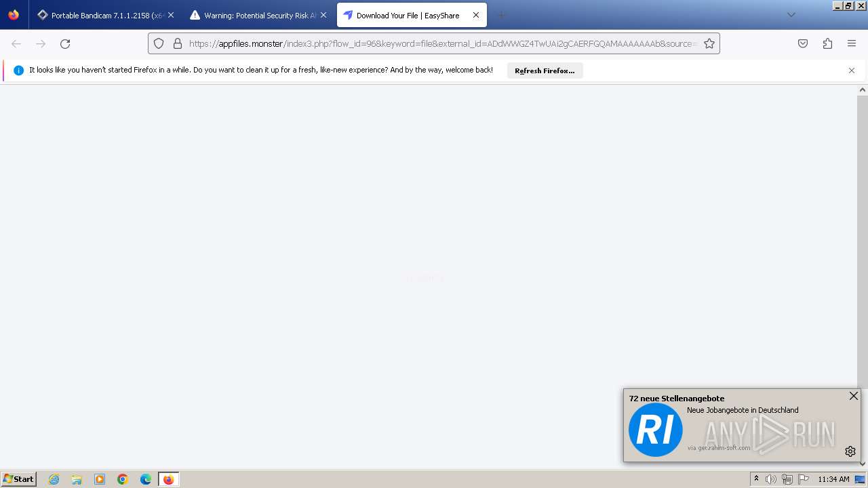Close the Potential Security Risk tab
Viewport: 868px width, 488px height.
[323, 15]
